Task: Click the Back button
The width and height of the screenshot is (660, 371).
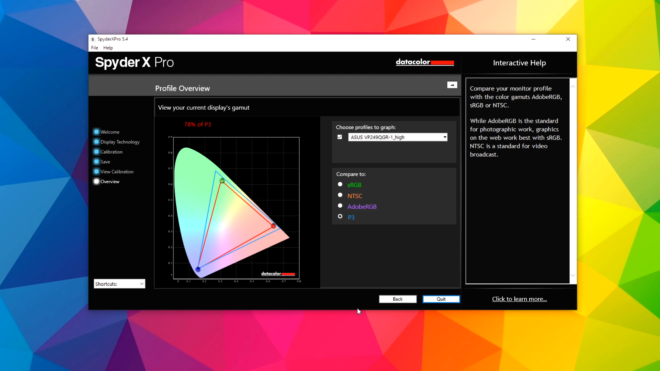Action: [397, 299]
